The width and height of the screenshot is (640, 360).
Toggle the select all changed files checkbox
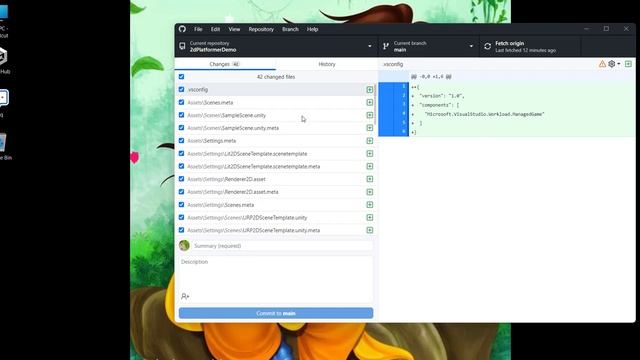click(x=181, y=76)
